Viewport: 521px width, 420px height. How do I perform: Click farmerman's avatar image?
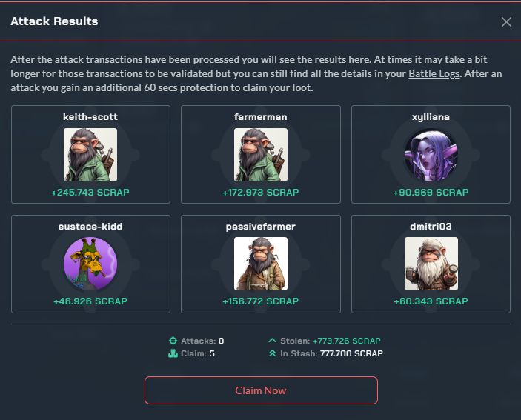click(261, 155)
